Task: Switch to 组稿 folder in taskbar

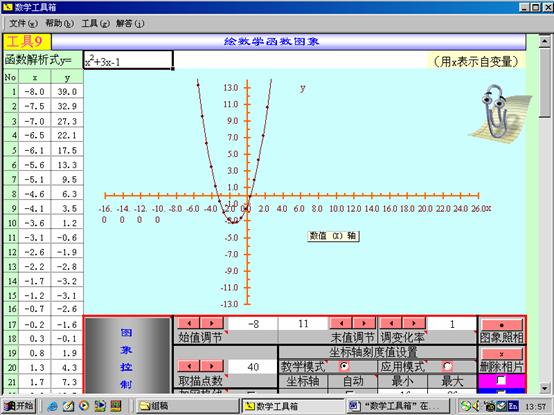Action: (188, 406)
